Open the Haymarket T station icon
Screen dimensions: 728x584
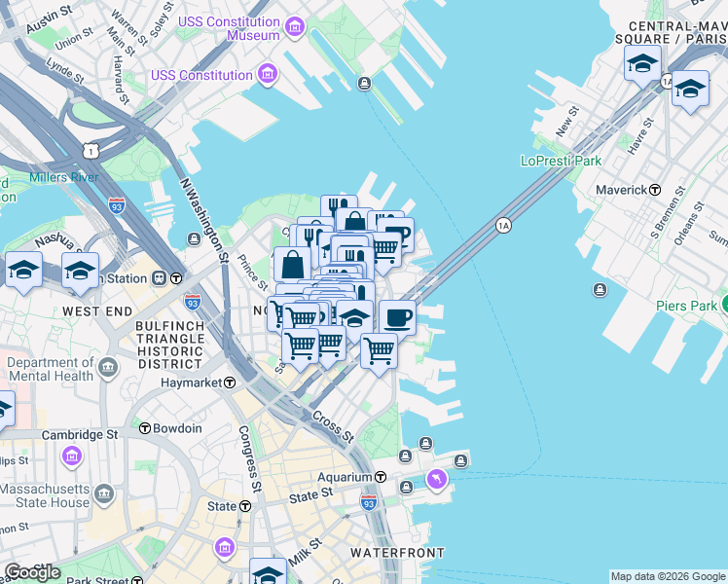230,383
